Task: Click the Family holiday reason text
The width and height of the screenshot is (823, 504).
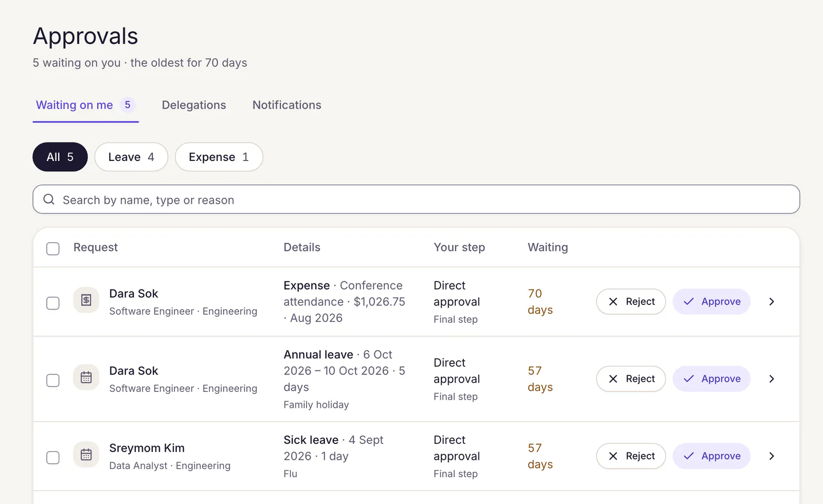Action: (x=316, y=405)
